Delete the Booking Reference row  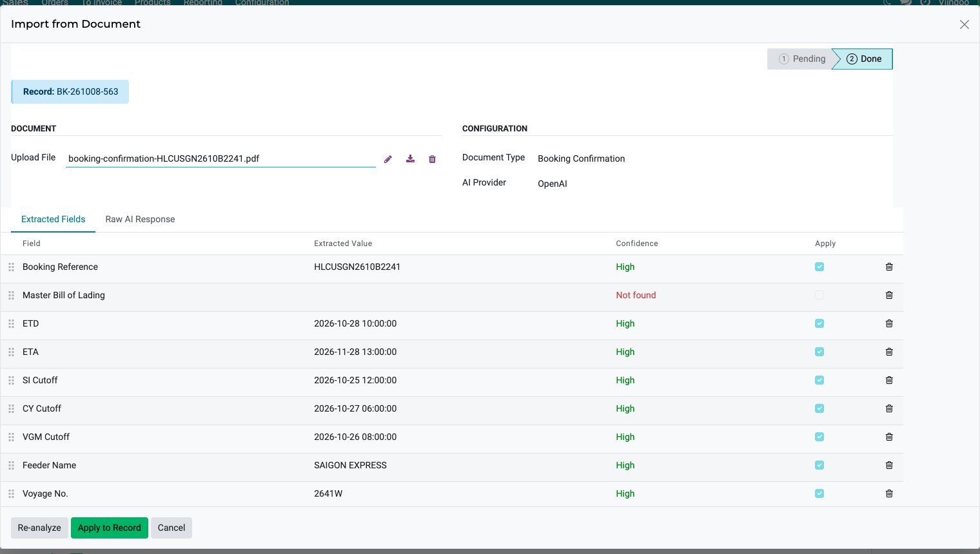point(889,267)
